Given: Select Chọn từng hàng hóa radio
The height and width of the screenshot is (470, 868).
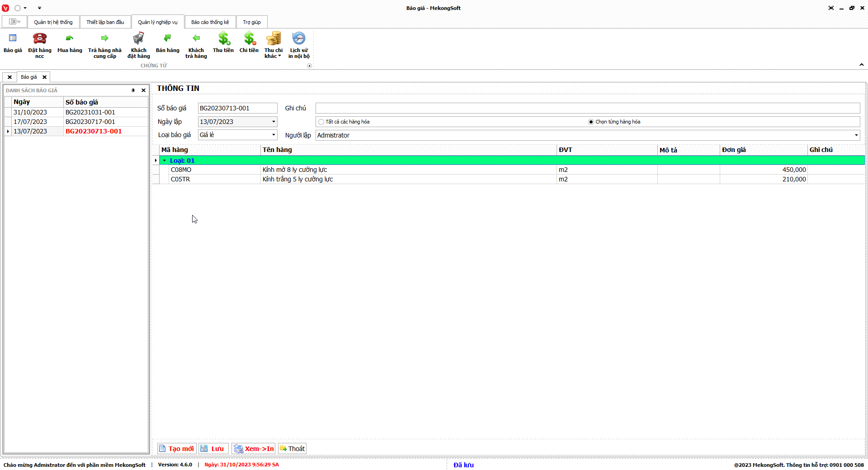Looking at the screenshot, I should (x=591, y=122).
